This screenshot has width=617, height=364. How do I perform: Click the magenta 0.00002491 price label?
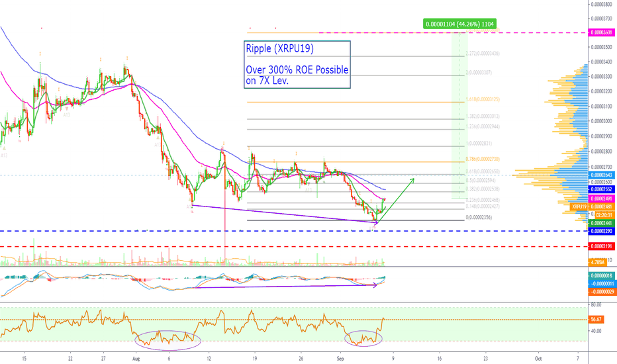(601, 199)
